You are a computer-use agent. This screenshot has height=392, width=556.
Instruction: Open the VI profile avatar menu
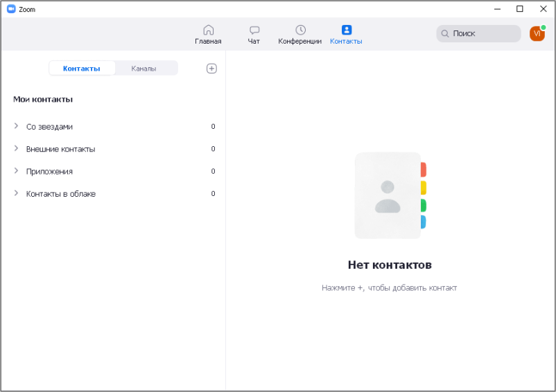[537, 33]
